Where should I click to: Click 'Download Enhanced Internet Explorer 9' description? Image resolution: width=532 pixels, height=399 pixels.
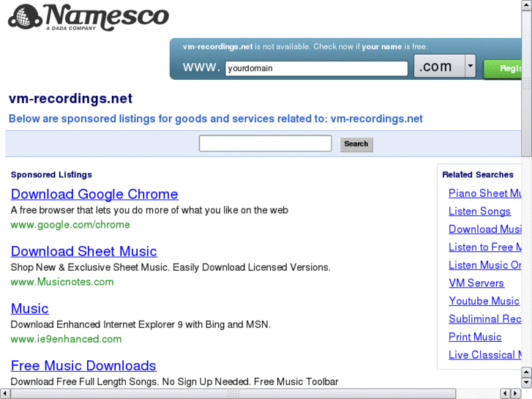coord(141,324)
